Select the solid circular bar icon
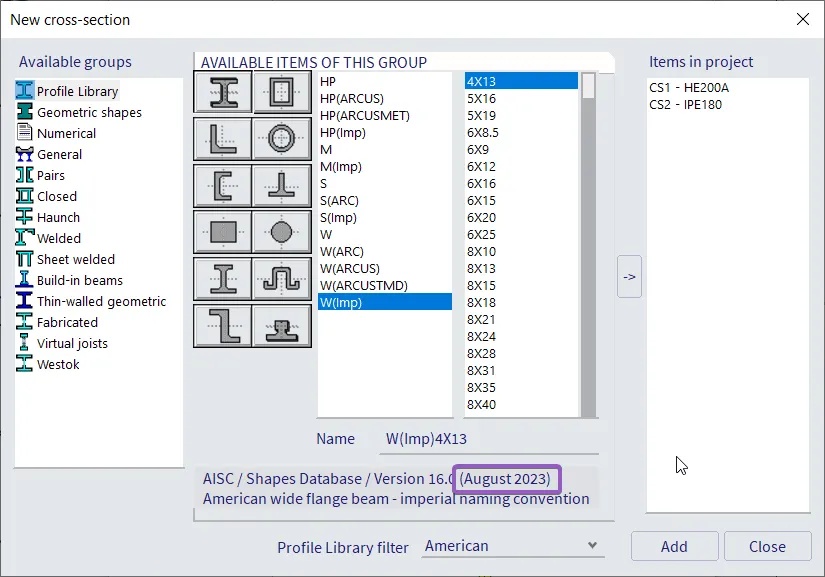The width and height of the screenshot is (825, 577). (282, 232)
